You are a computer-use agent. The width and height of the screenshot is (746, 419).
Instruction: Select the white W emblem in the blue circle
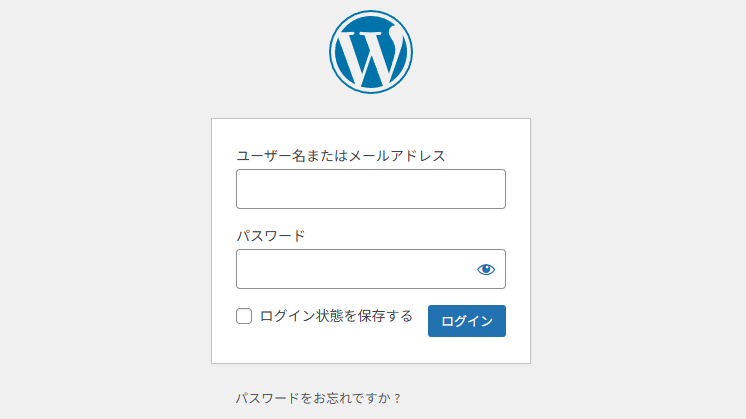tap(371, 52)
